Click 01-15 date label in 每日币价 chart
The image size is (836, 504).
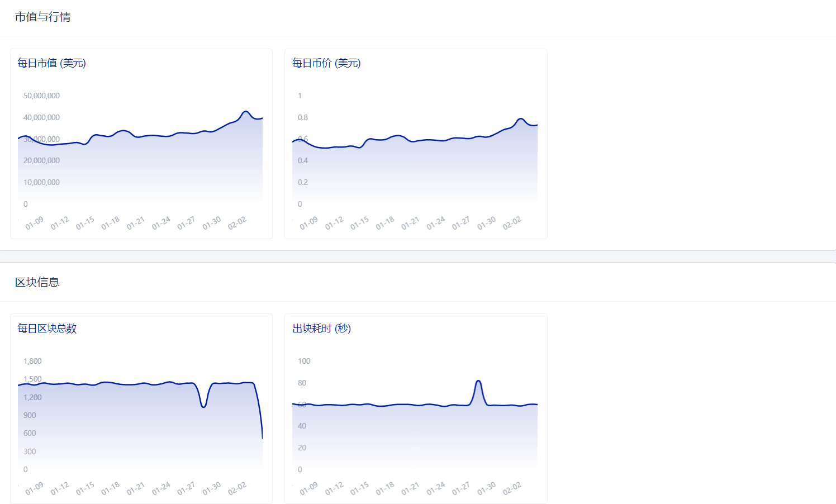(359, 224)
